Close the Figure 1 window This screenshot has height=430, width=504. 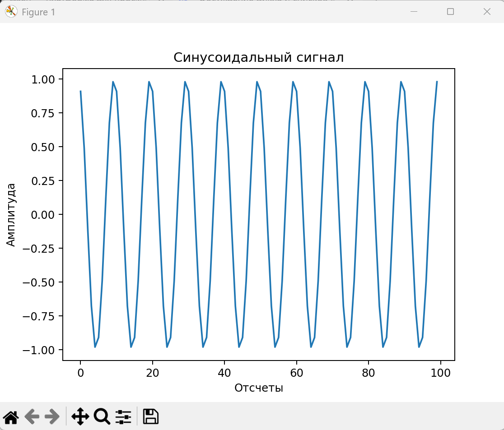click(487, 12)
